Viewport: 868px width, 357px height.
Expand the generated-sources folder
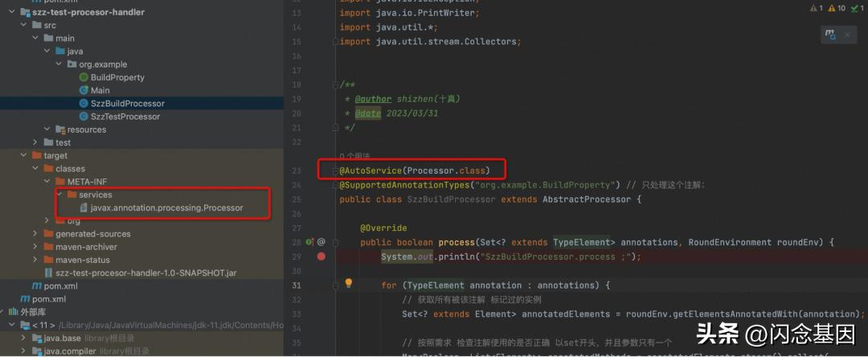[x=35, y=233]
